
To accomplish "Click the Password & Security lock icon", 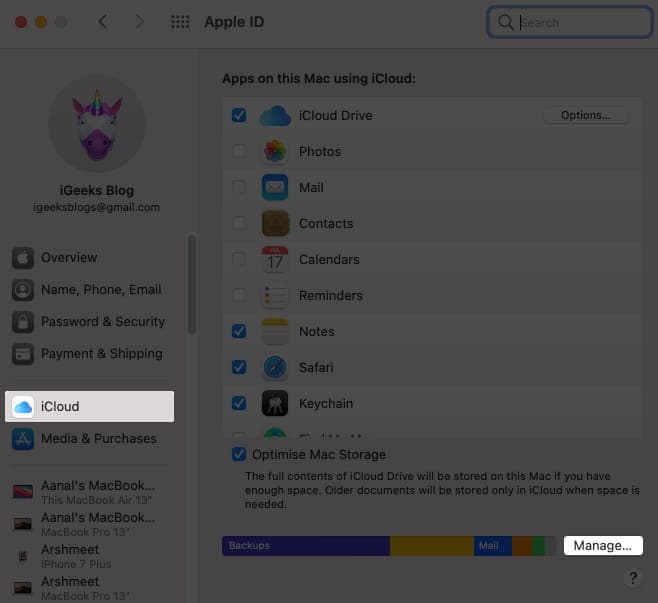I will [x=23, y=322].
